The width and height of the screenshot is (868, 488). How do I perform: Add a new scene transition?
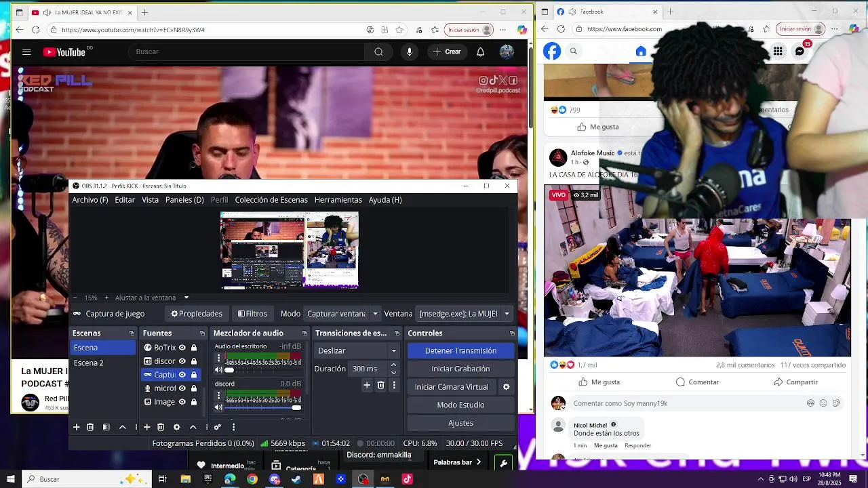tap(367, 385)
